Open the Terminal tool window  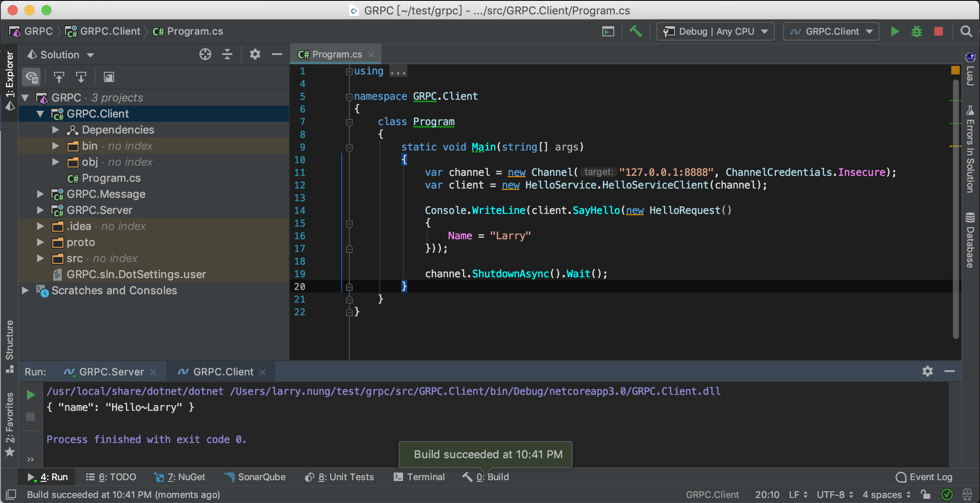coord(419,477)
